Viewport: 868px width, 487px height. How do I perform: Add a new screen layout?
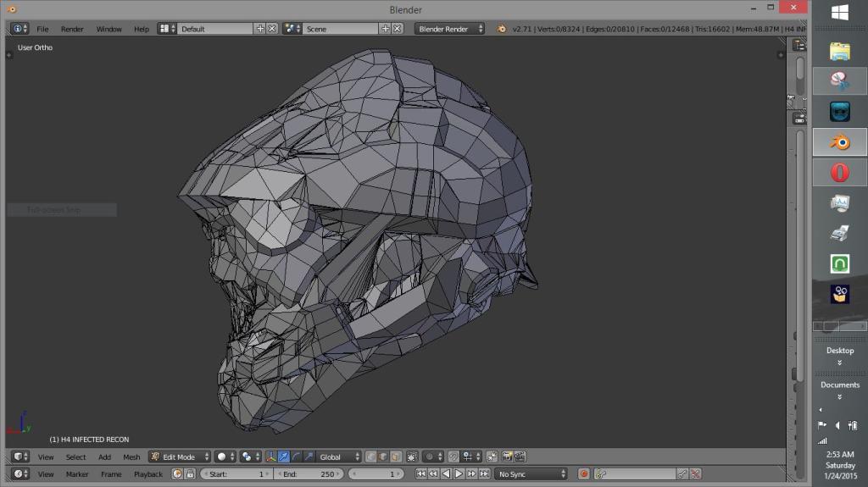pyautogui.click(x=260, y=29)
